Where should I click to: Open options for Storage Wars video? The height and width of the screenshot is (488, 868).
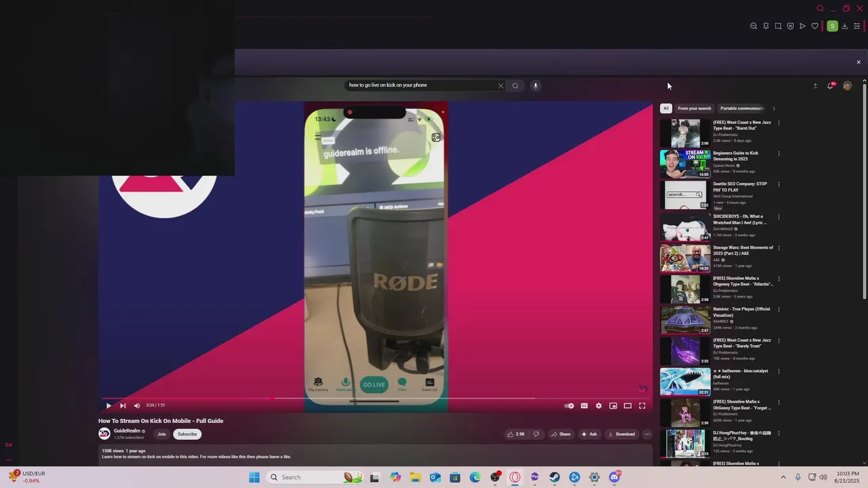point(778,248)
